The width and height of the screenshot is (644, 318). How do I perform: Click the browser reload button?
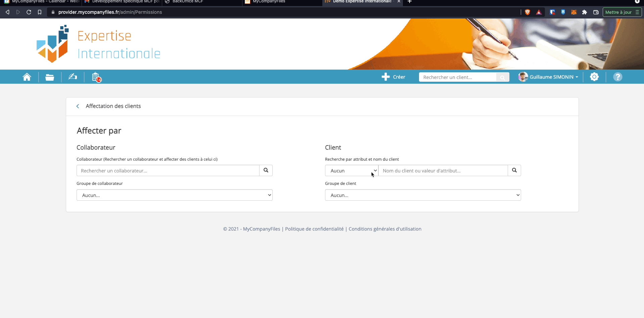tap(29, 12)
